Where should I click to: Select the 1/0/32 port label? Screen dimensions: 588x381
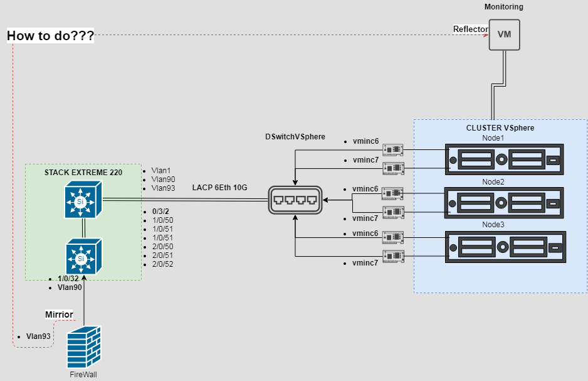(68, 279)
